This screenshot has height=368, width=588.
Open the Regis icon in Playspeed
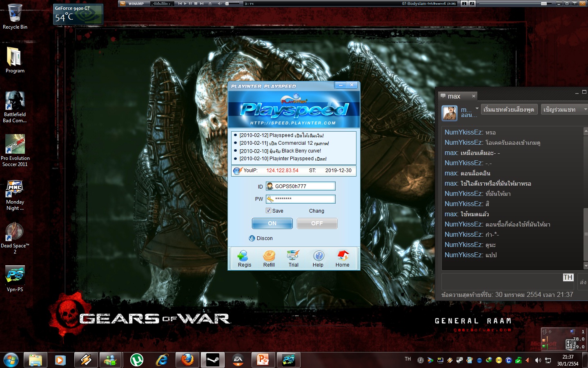[244, 259]
